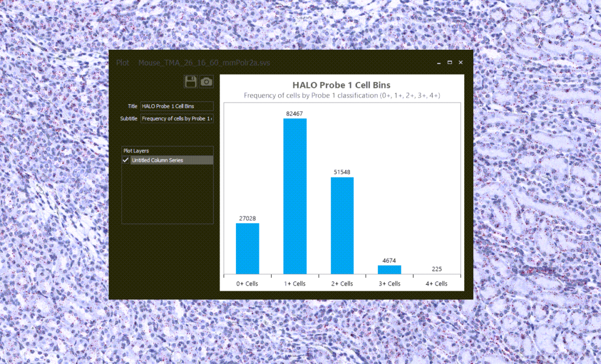The height and width of the screenshot is (364, 601).
Task: Click the Plot label in the title bar
Action: click(x=123, y=62)
